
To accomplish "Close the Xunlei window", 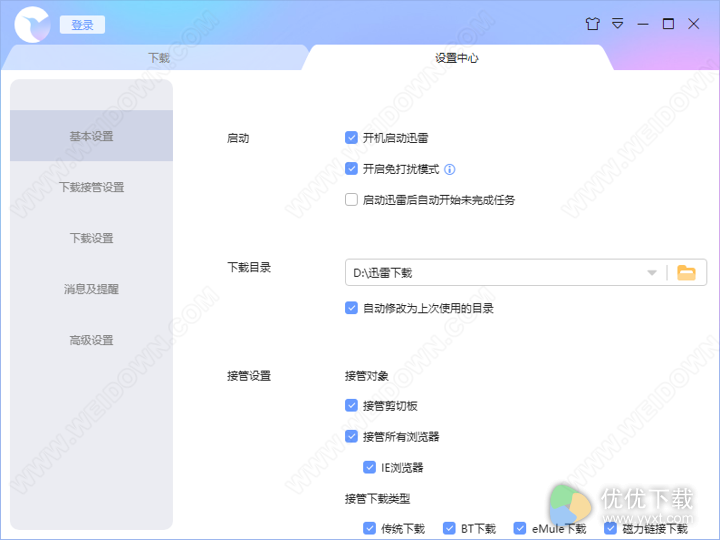I will click(x=693, y=23).
